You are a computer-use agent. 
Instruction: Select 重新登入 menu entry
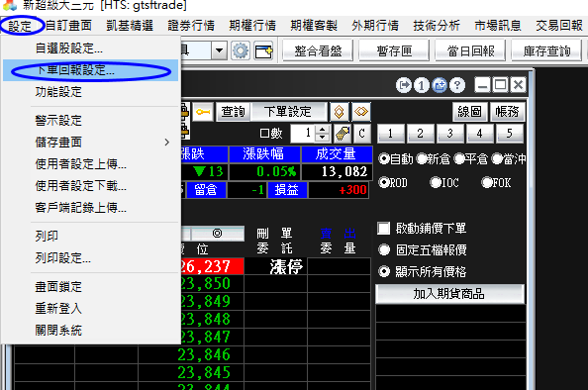click(x=90, y=309)
